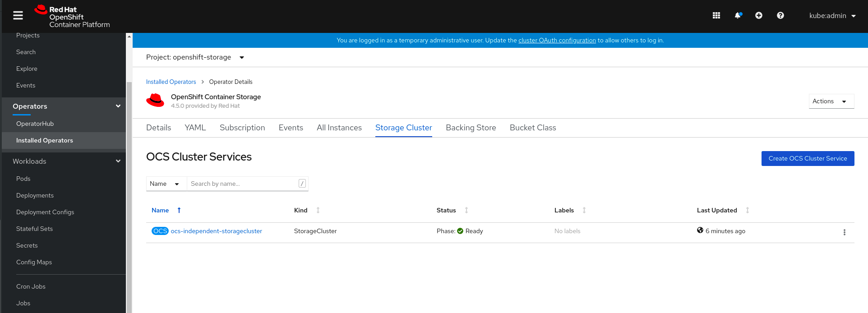Open the application launcher grid icon

pos(716,16)
